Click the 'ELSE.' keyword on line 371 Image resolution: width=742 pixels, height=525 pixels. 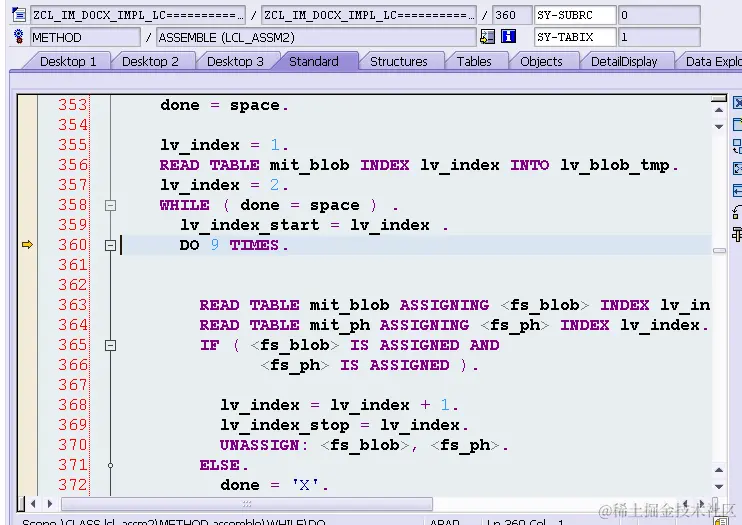[x=224, y=465]
